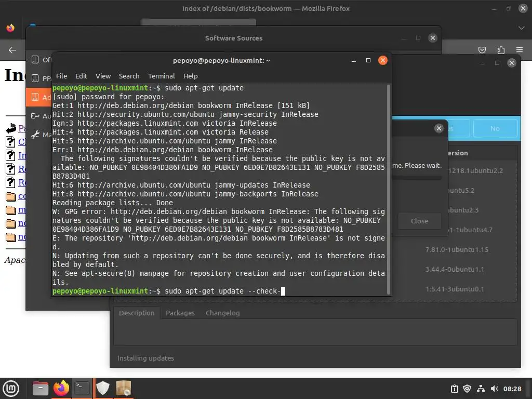Viewport: 532px width, 399px height.
Task: Click the update shield tray icon
Action: pyautogui.click(x=467, y=389)
